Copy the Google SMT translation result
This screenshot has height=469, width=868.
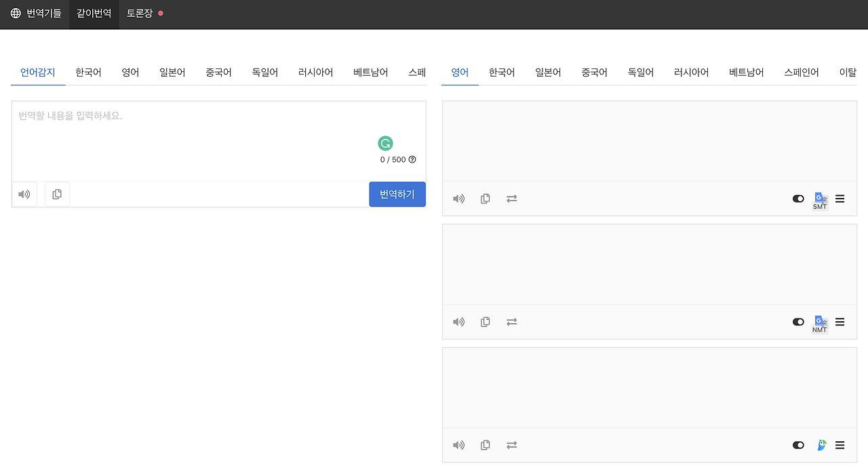click(486, 199)
